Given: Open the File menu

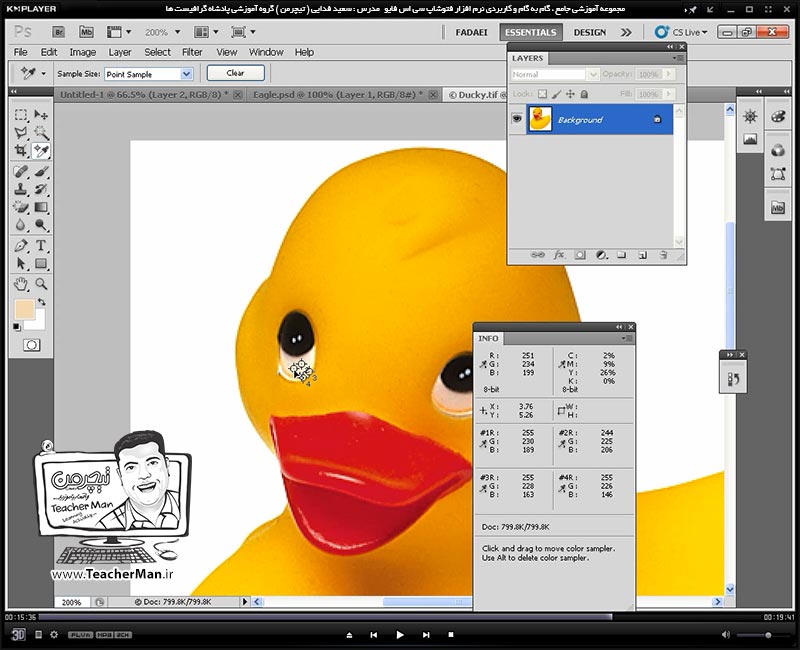Looking at the screenshot, I should pyautogui.click(x=20, y=52).
